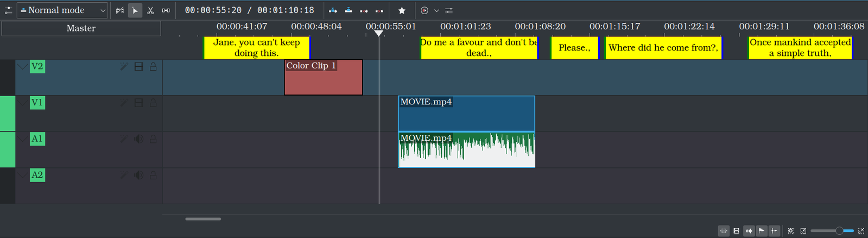Select the Color Clip 1 clip
Viewport: 868px width, 238px height.
pyautogui.click(x=323, y=80)
